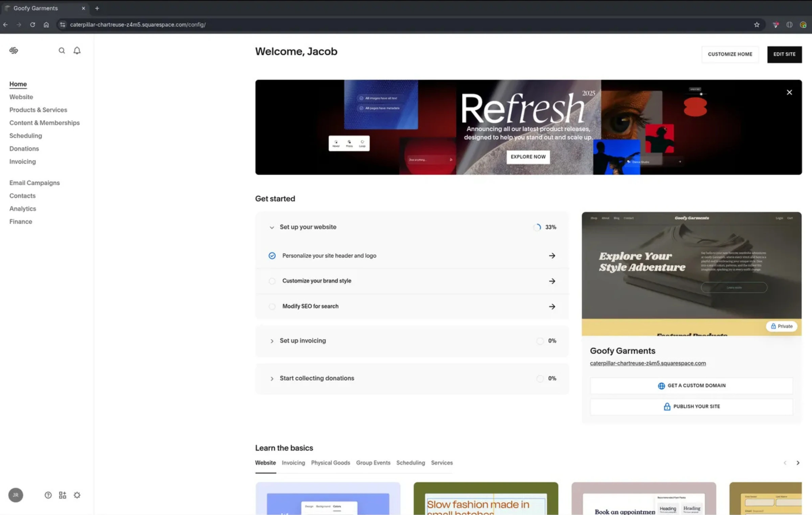
Task: Open search with the magnifier icon
Action: [62, 50]
